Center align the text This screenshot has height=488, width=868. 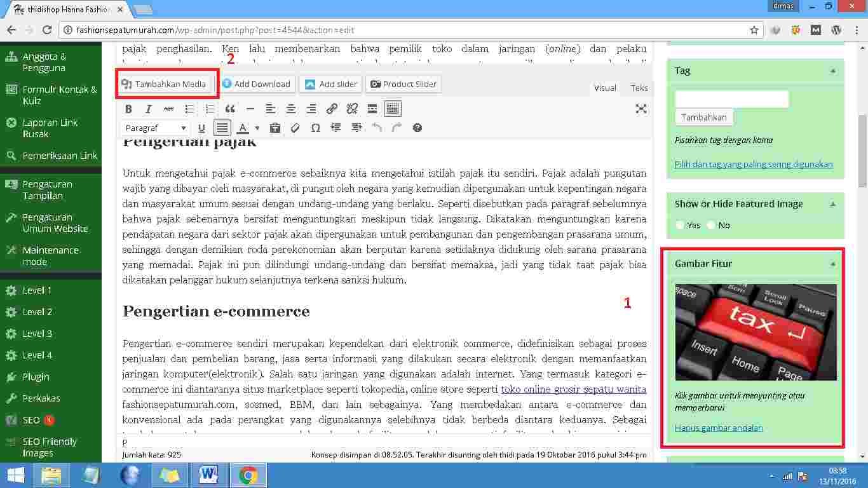click(x=291, y=109)
